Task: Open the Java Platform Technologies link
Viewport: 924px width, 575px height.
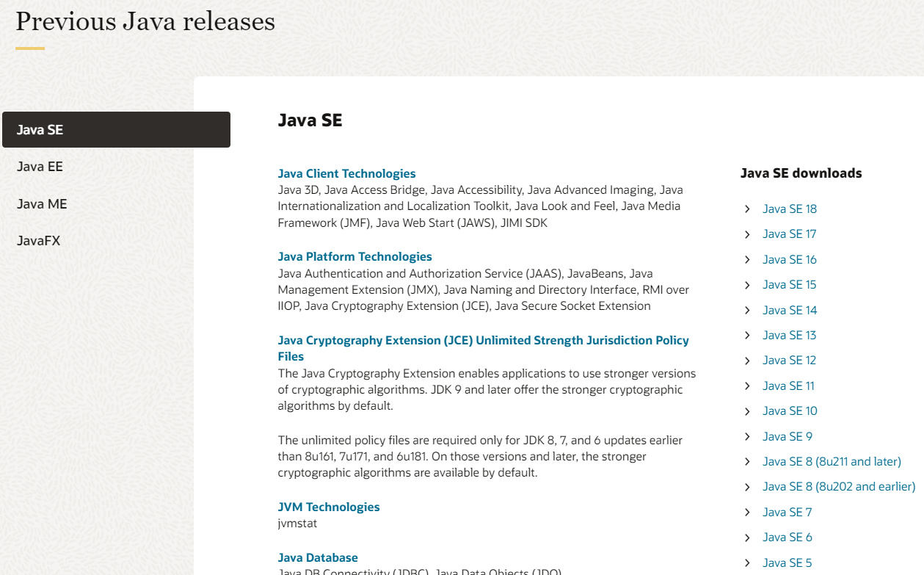Action: pyautogui.click(x=354, y=257)
